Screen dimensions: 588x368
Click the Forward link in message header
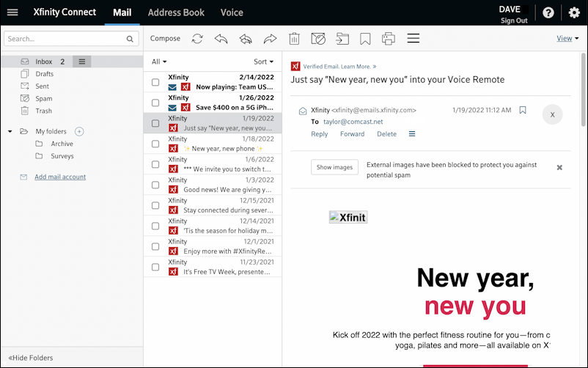[352, 134]
